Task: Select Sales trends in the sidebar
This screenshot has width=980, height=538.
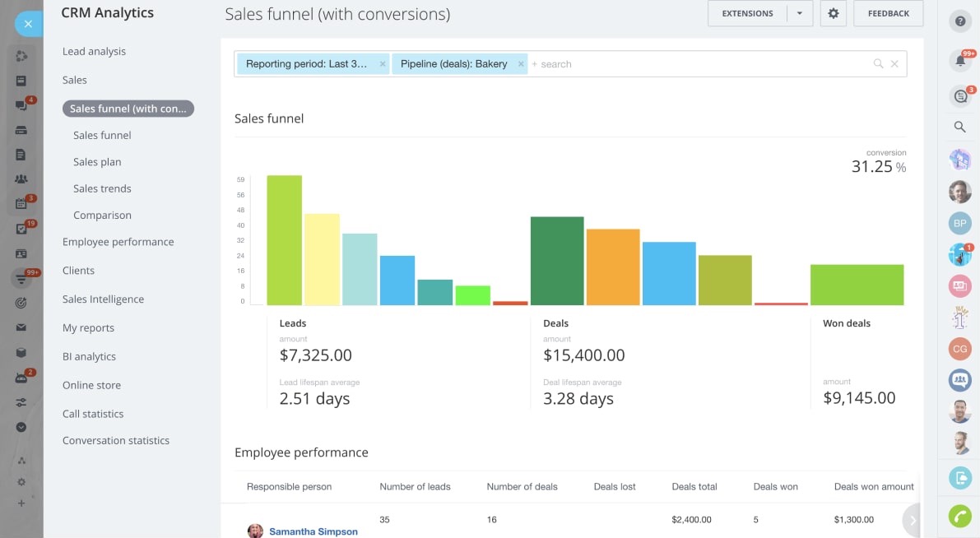Action: tap(102, 188)
